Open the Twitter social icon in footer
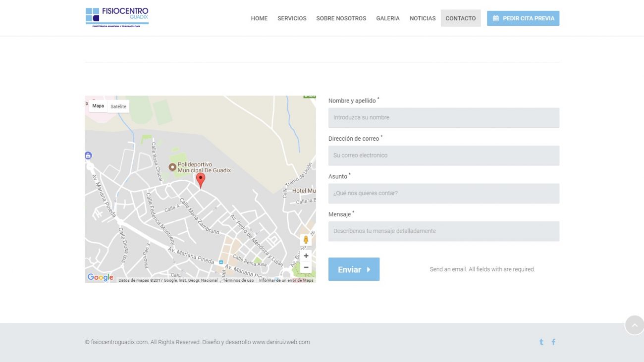644x362 pixels. click(x=541, y=342)
